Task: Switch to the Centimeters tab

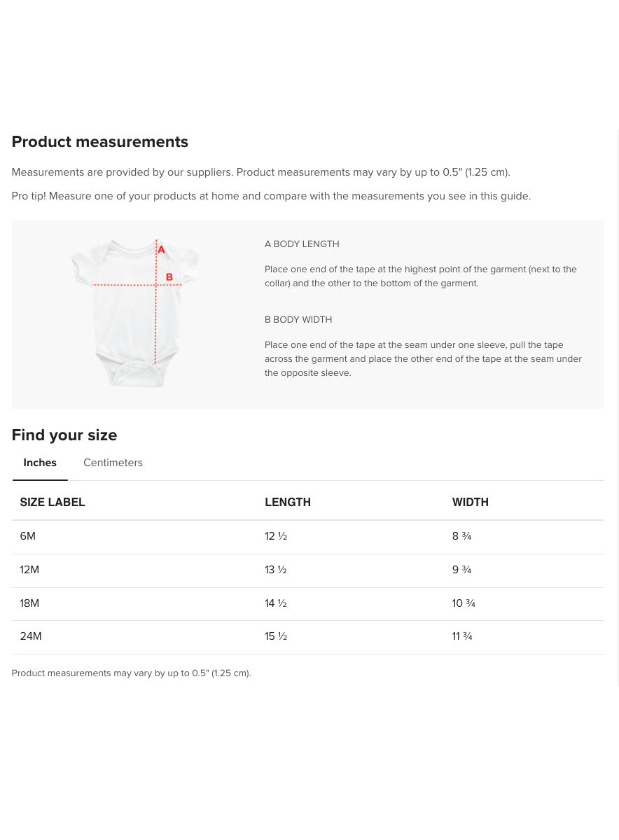Action: [113, 463]
